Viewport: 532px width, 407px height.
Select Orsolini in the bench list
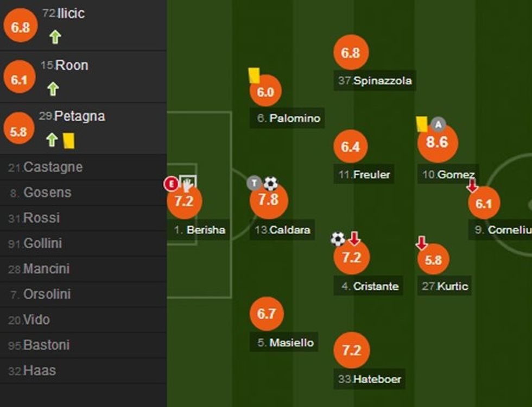pyautogui.click(x=48, y=295)
